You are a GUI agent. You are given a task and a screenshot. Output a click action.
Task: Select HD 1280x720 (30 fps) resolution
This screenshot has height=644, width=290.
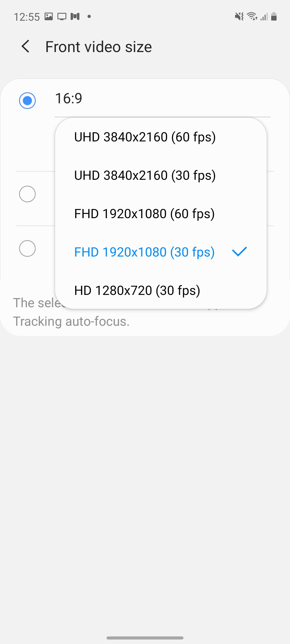137,291
